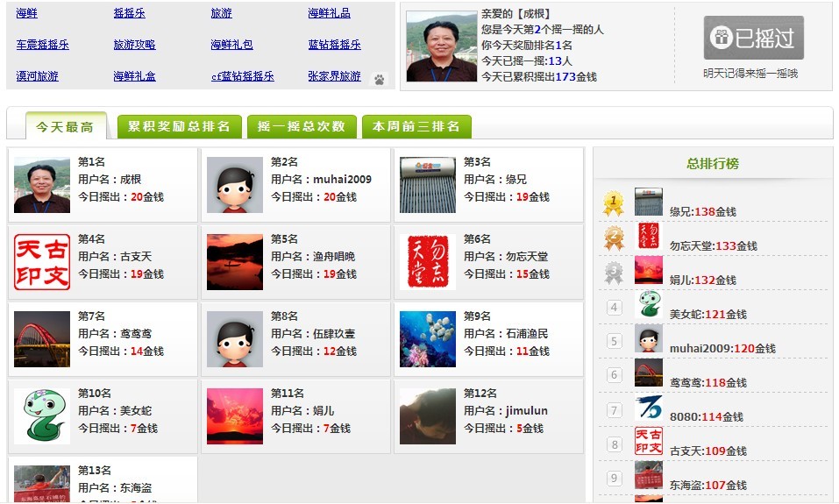This screenshot has width=839, height=504.
Task: Click the green snake avatar of 美女蛇
Action: coord(41,415)
